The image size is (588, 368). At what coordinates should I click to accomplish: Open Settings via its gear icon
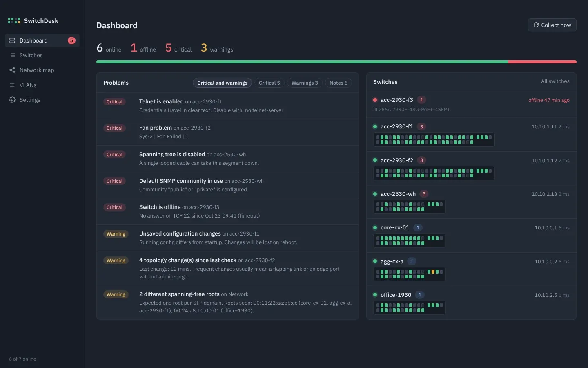coord(12,100)
